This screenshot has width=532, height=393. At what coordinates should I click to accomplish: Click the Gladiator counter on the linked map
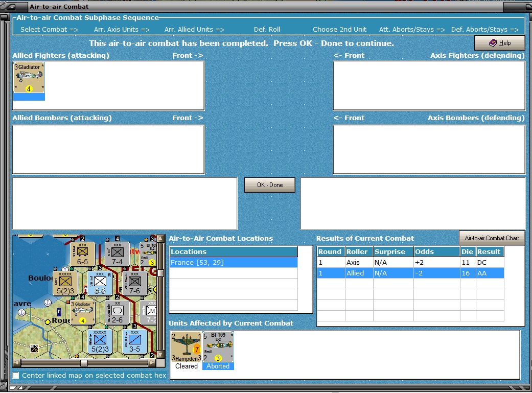point(82,312)
